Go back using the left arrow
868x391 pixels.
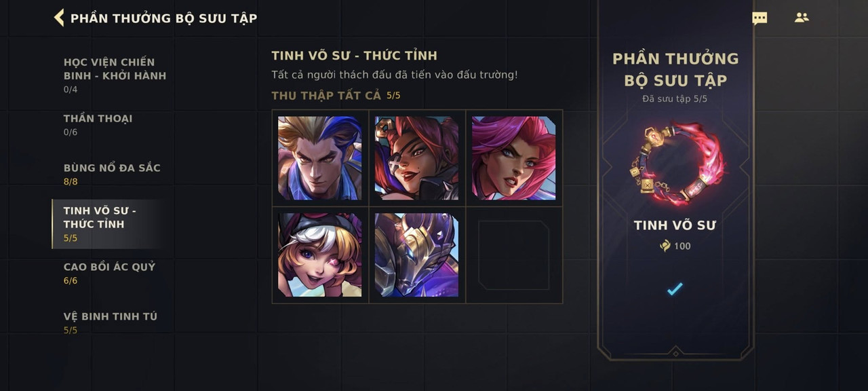point(59,18)
